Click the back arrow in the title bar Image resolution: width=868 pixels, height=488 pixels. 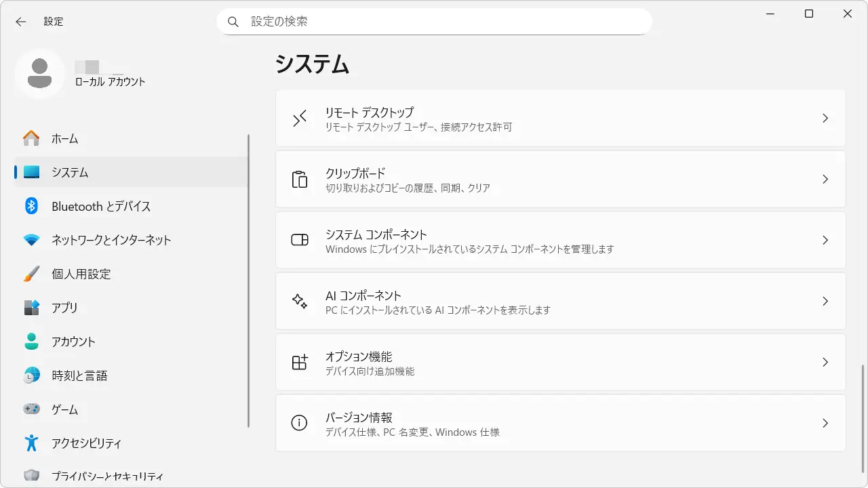(21, 22)
